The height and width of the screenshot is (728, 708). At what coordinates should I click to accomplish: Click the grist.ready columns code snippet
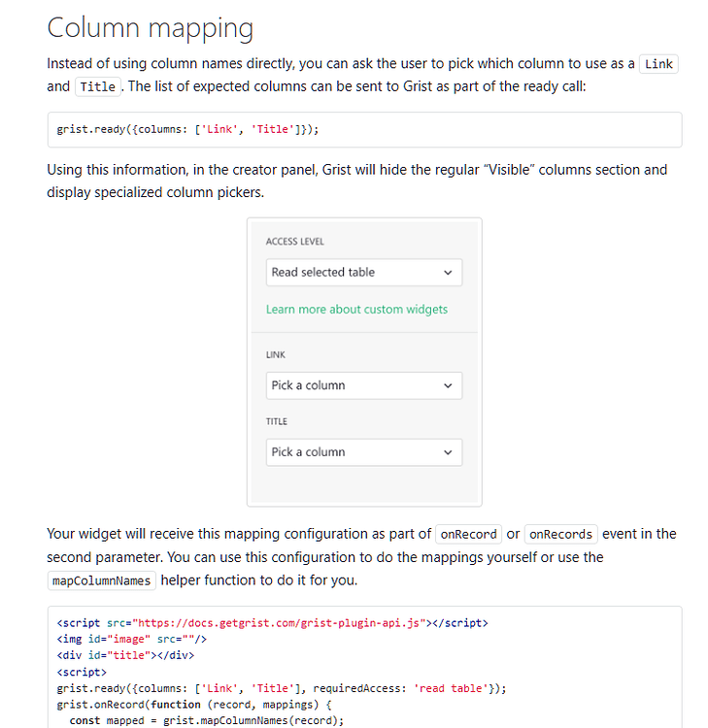click(187, 129)
